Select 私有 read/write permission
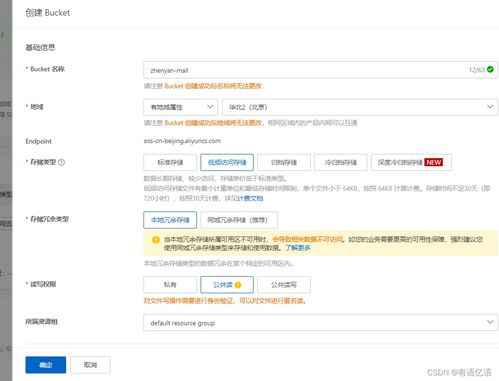Screen dimensions: 499x381 (x=170, y=285)
